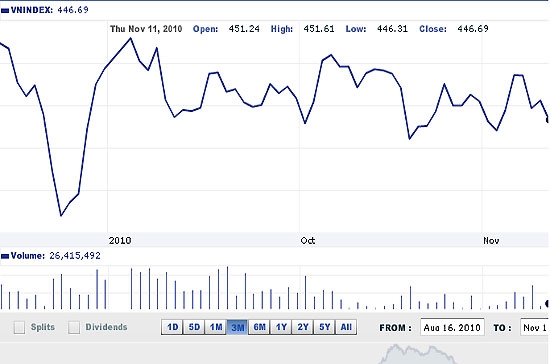Click the current price marker dot

click(548, 120)
